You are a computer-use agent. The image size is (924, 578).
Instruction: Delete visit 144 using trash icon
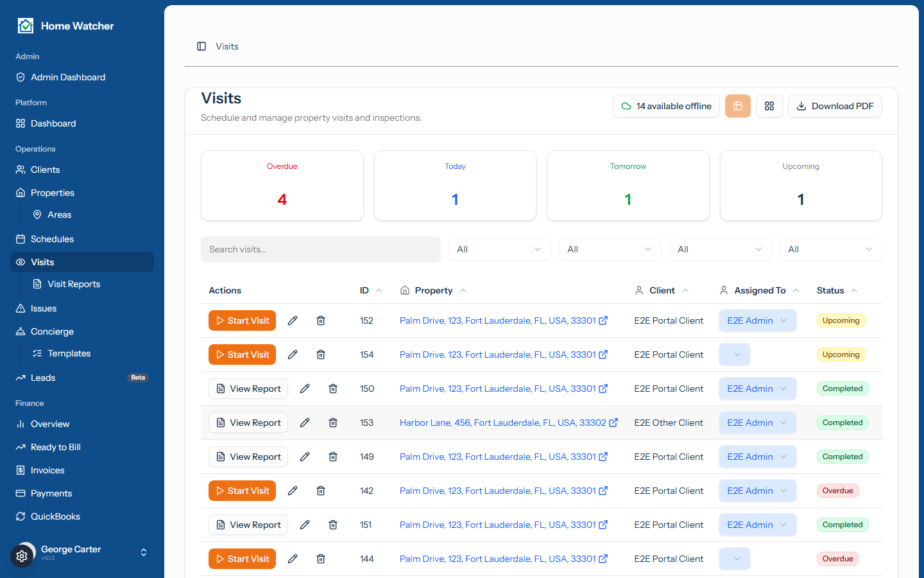coord(321,559)
